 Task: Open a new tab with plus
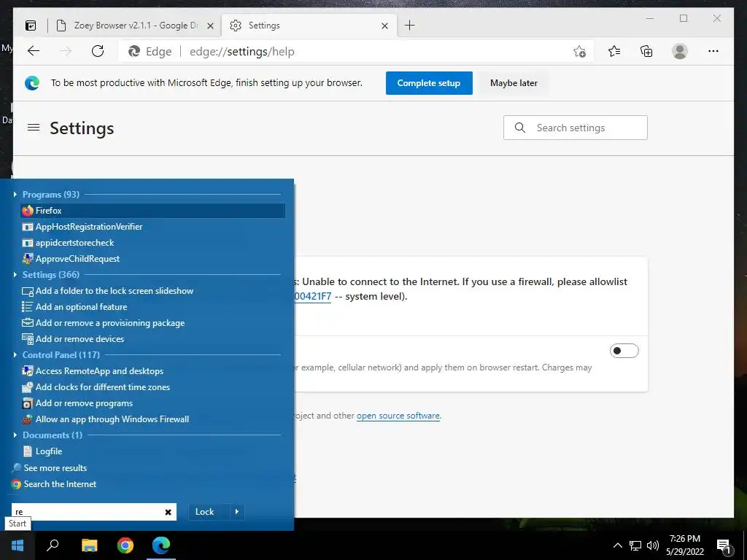point(410,26)
